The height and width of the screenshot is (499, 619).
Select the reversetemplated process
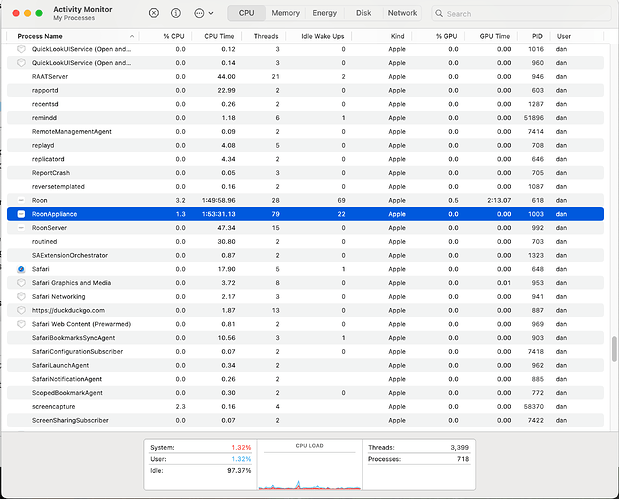click(x=305, y=186)
